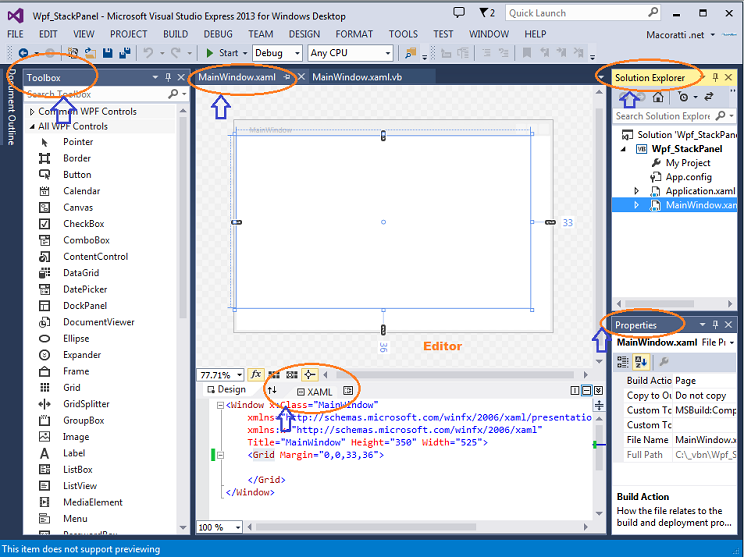Image resolution: width=744 pixels, height=557 pixels.
Task: Open the 77.71% designer zoom dropdown
Action: click(x=221, y=375)
